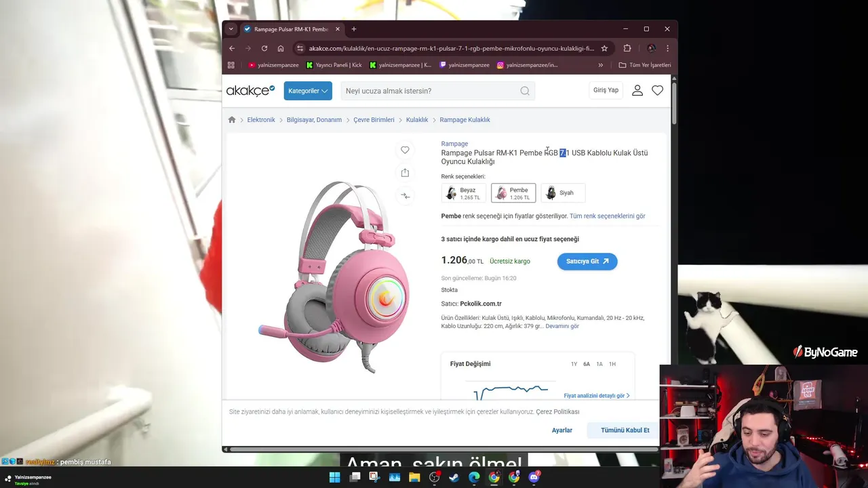Open Steam from the taskbar
868x488 pixels.
tap(454, 477)
